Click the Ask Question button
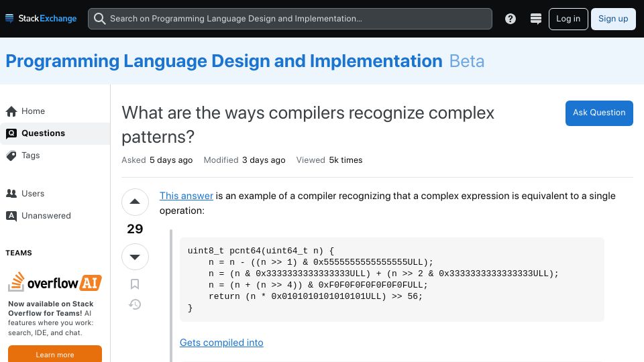Image resolution: width=644 pixels, height=362 pixels. coord(599,113)
